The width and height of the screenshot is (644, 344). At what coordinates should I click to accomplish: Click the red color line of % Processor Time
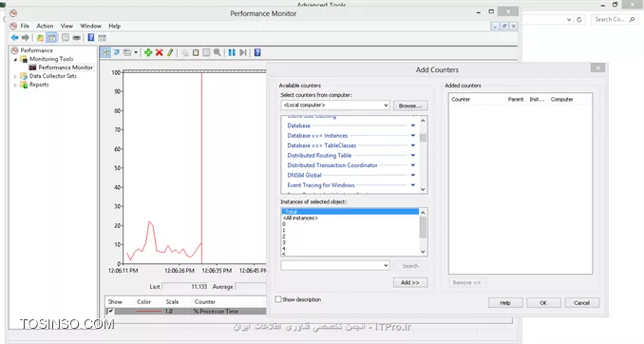pos(148,311)
